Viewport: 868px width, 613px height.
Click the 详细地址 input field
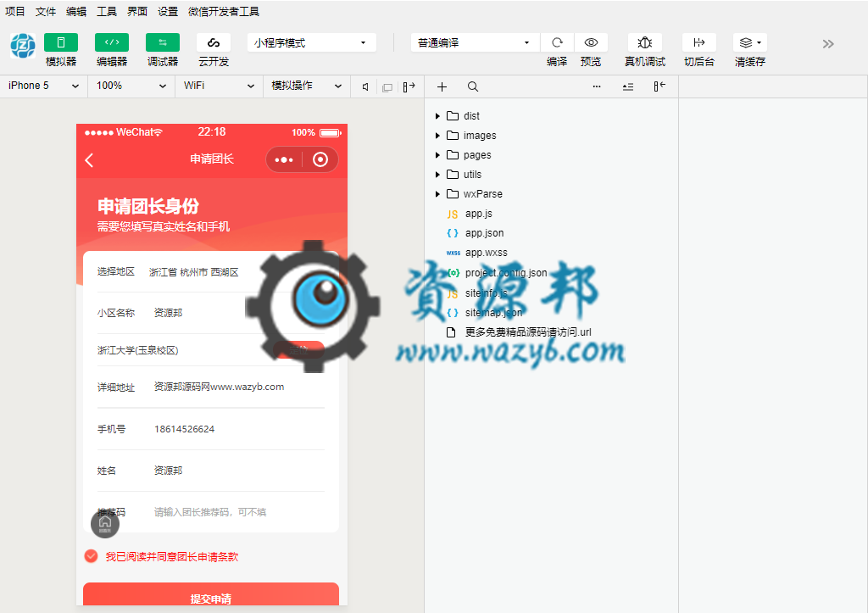coord(238,387)
